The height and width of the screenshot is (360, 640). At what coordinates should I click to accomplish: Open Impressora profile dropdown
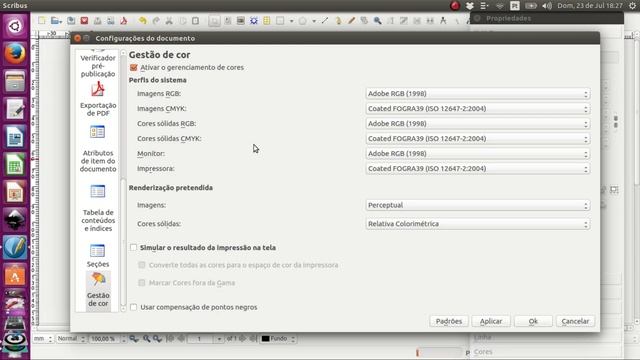(478, 168)
